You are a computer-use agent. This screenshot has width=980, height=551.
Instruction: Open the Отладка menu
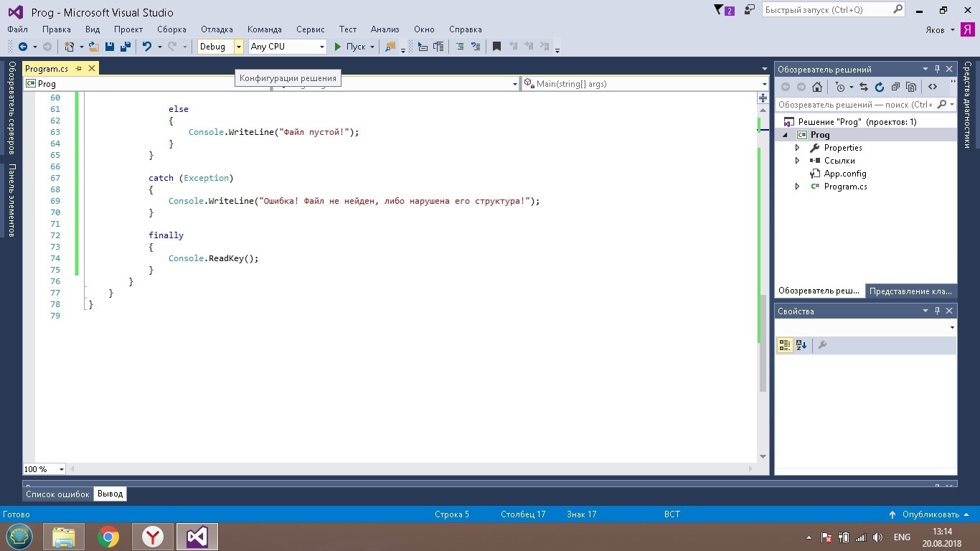217,29
